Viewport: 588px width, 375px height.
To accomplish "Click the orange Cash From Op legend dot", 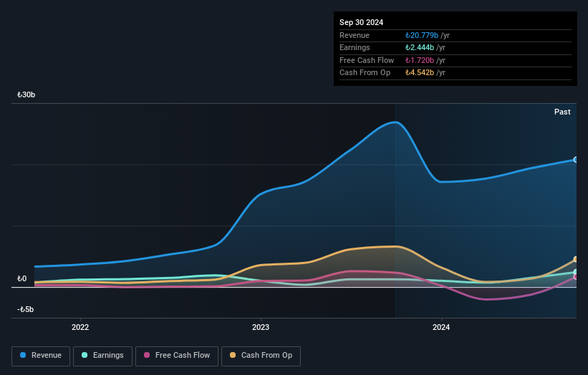I will pos(233,355).
